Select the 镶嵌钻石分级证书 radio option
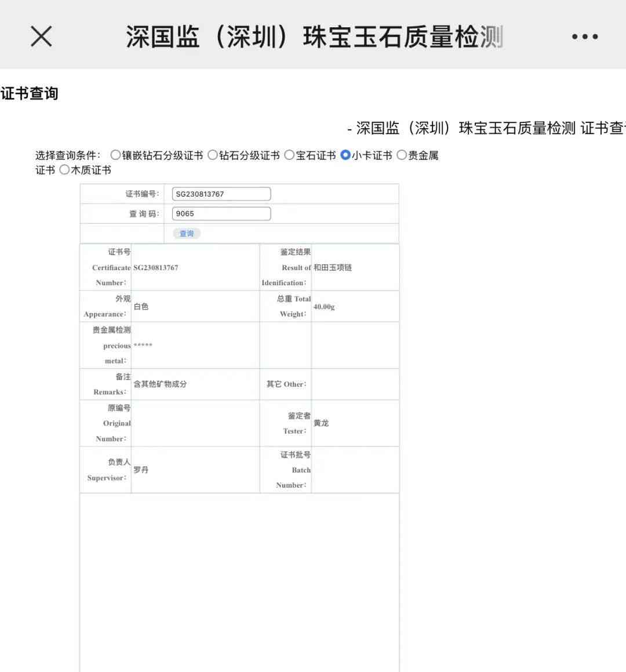The width and height of the screenshot is (626, 672). coord(115,155)
